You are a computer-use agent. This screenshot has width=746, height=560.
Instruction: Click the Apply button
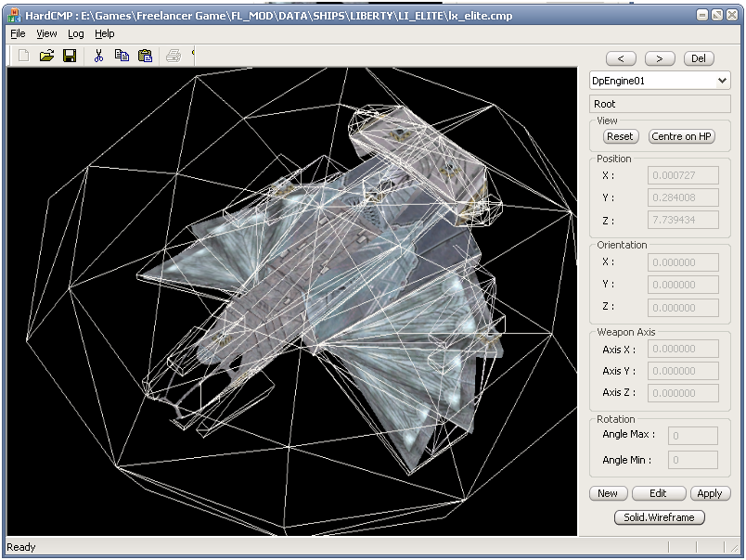pos(710,493)
